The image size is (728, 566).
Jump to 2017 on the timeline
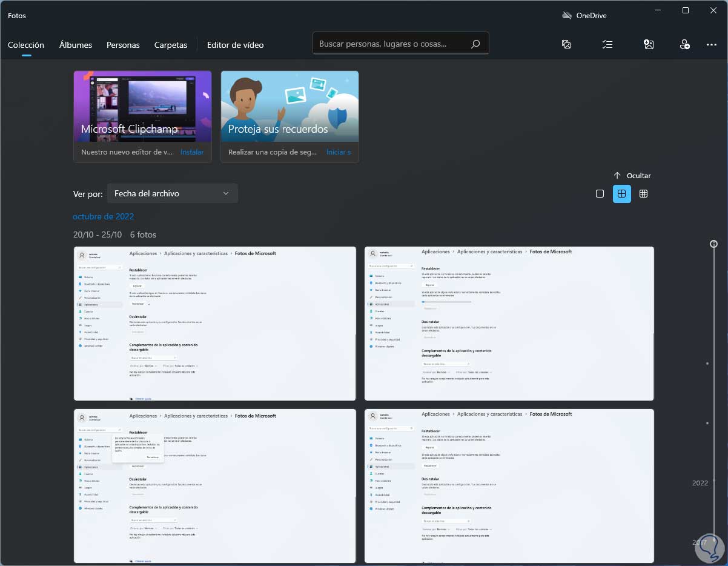700,542
